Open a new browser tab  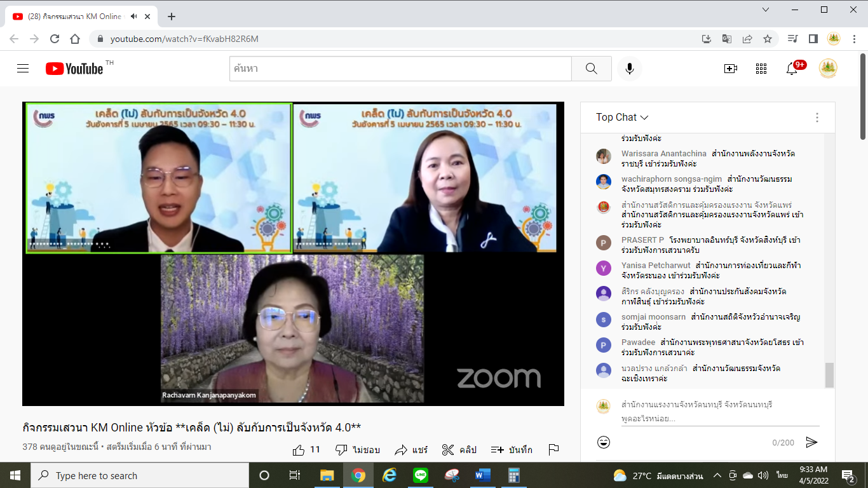(171, 17)
